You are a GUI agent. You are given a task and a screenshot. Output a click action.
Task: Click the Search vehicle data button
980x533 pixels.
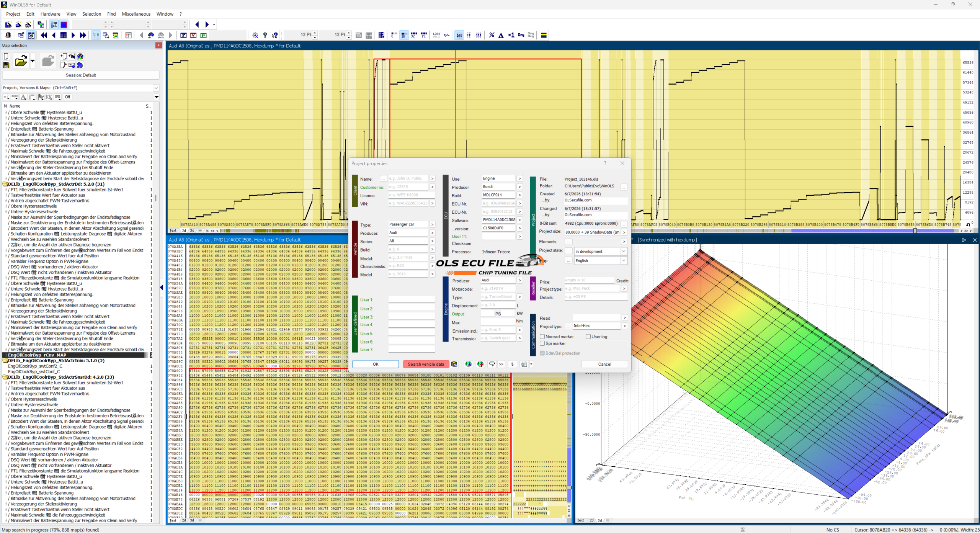426,364
